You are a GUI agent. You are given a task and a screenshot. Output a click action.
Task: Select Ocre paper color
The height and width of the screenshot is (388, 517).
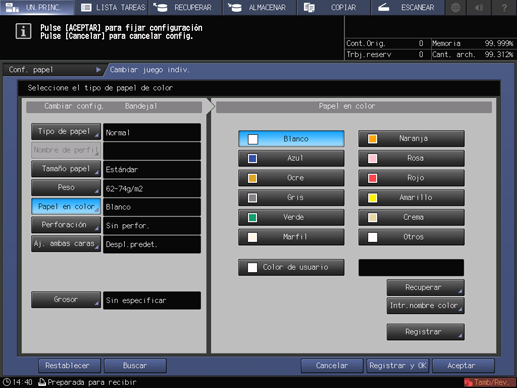(291, 178)
